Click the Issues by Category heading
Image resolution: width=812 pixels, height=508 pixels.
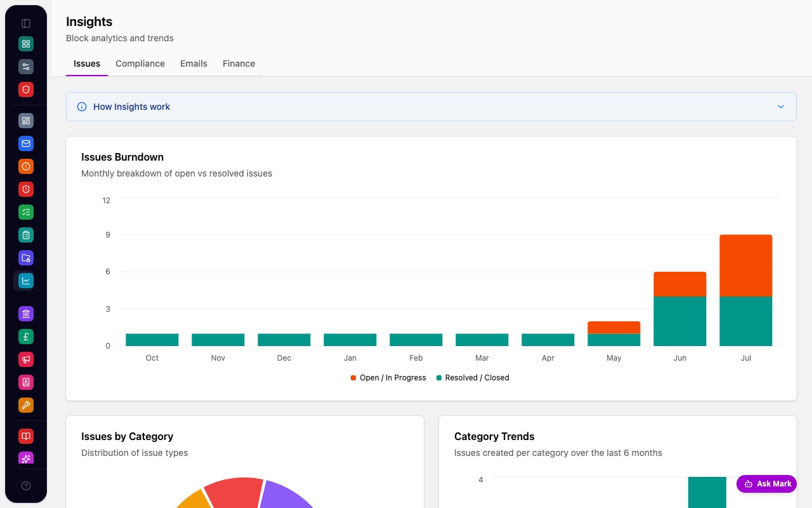click(127, 436)
